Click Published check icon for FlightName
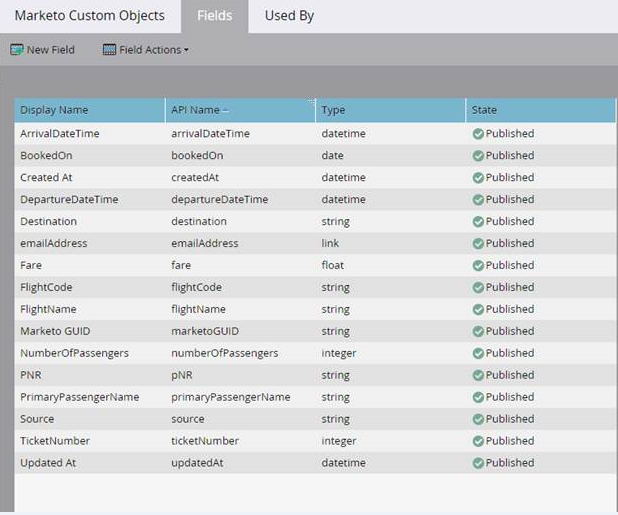618x515 pixels. 478,309
